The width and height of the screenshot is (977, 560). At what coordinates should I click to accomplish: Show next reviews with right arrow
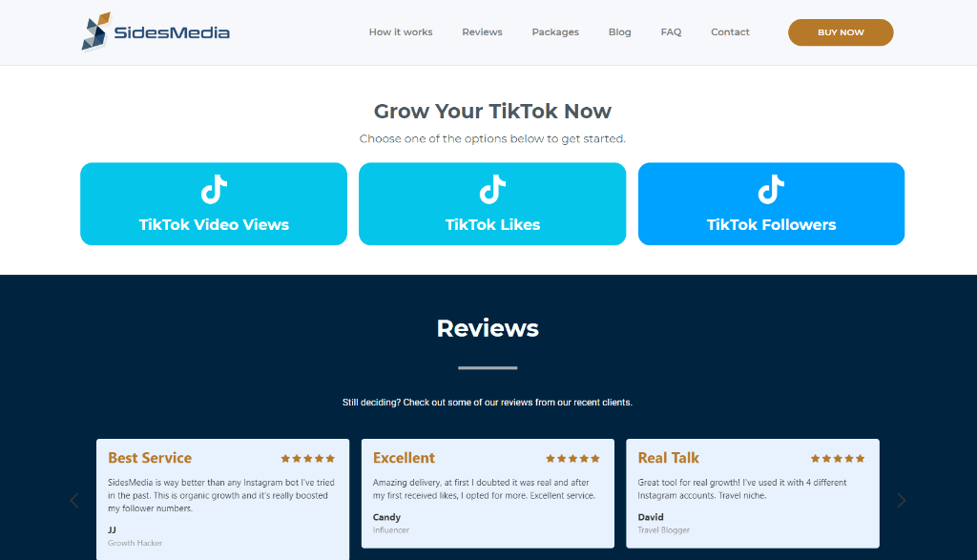click(902, 500)
